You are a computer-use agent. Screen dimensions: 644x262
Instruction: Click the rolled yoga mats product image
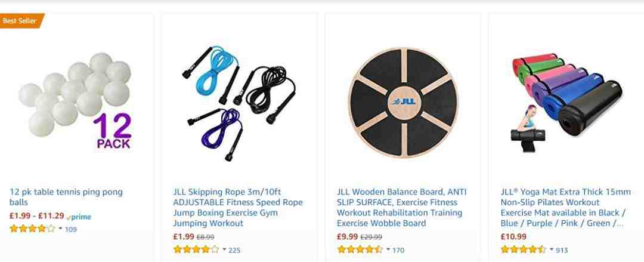(x=567, y=102)
